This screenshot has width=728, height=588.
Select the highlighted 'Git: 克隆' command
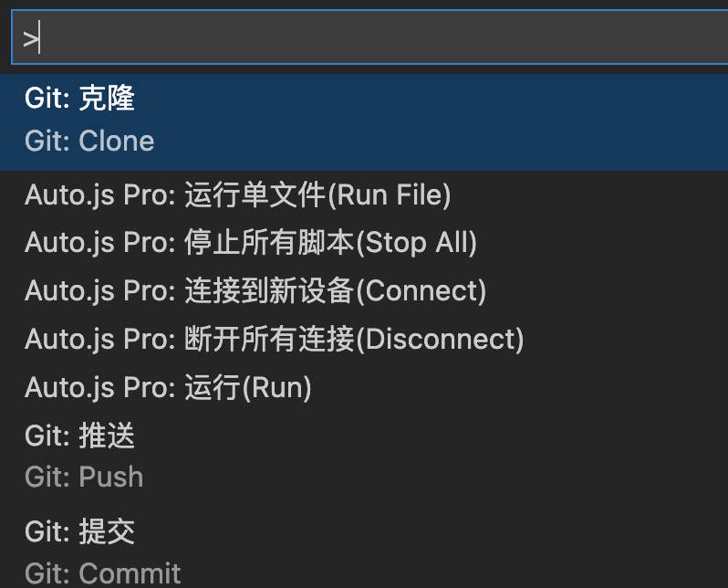[80, 99]
